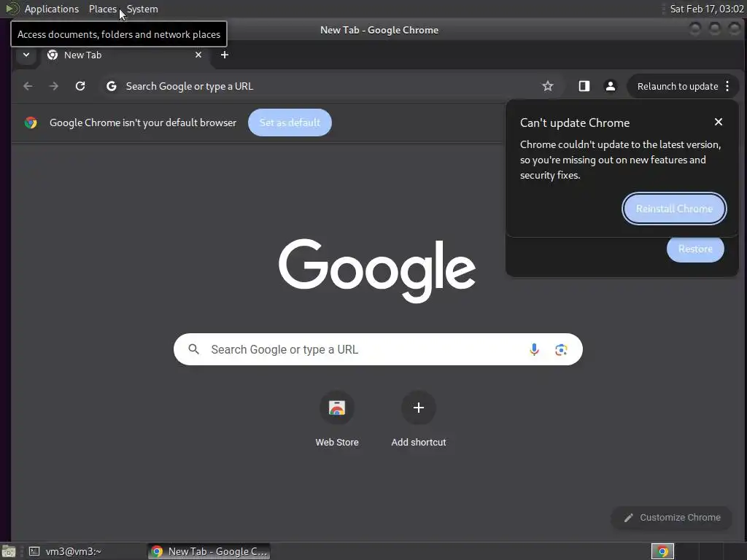Click Relaunch to update
This screenshot has height=560, width=747.
(678, 86)
